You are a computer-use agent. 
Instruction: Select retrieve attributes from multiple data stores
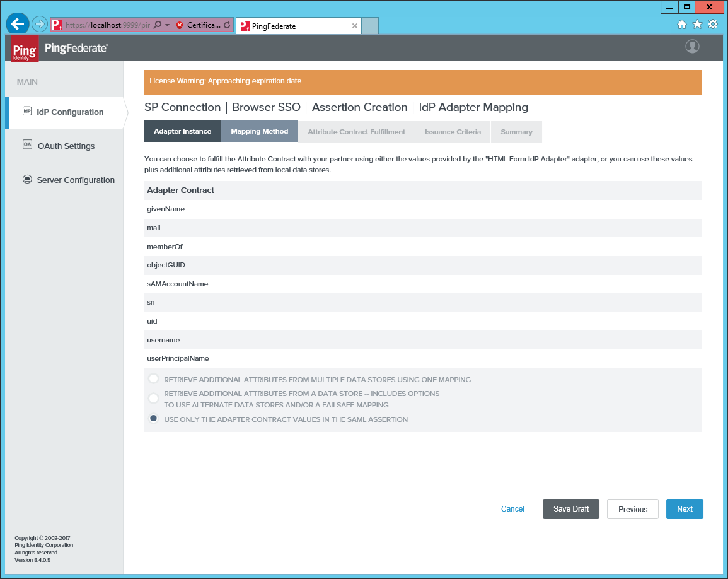point(154,379)
